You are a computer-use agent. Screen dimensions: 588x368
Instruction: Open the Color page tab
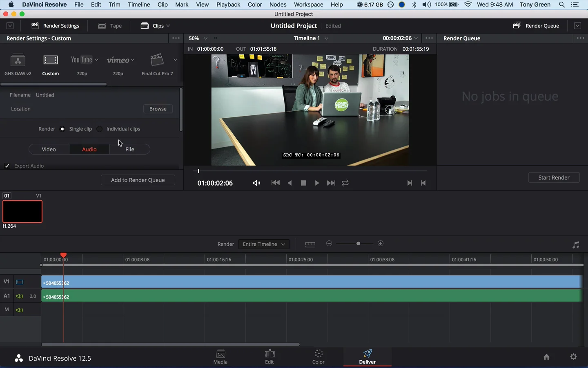pyautogui.click(x=318, y=357)
